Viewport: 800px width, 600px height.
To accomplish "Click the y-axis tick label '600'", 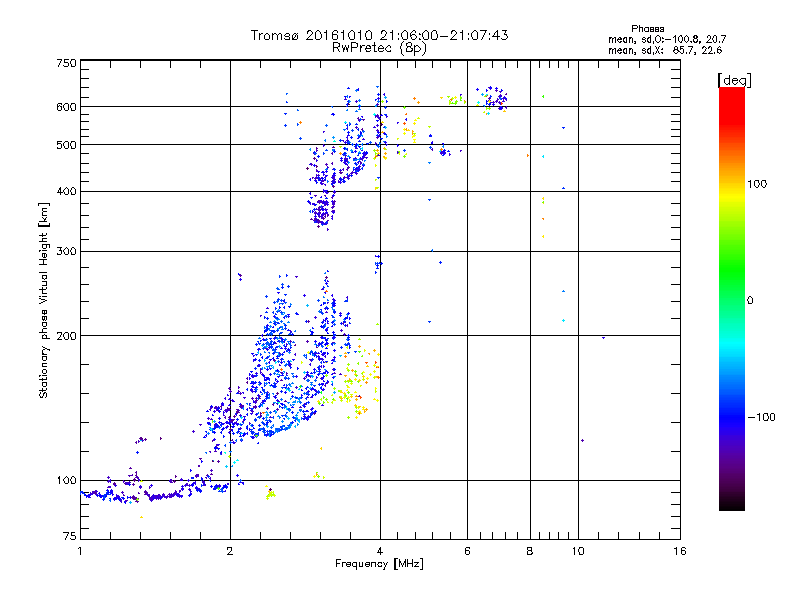I will tap(67, 107).
